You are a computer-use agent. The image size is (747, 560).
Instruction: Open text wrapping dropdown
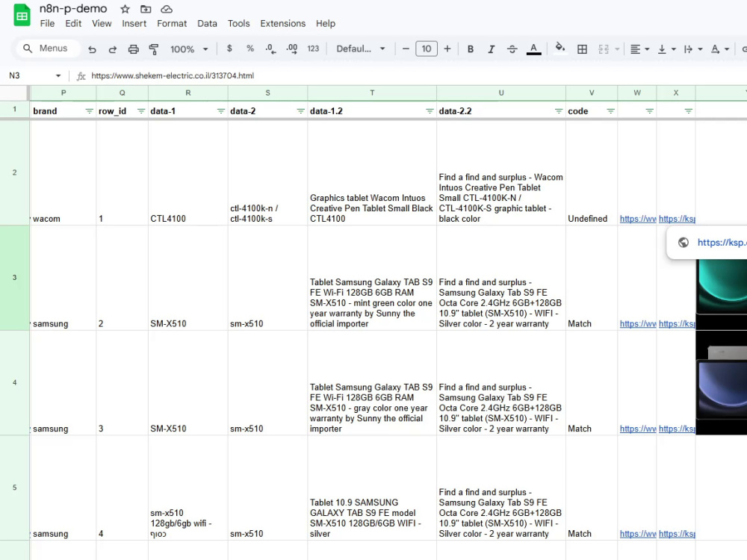(692, 49)
